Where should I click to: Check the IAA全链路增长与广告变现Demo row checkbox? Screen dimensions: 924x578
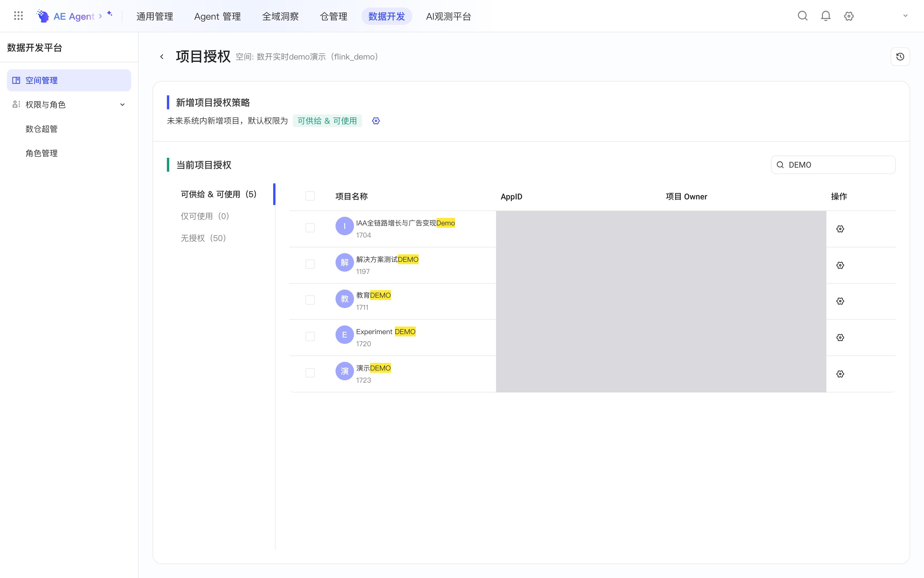point(310,228)
